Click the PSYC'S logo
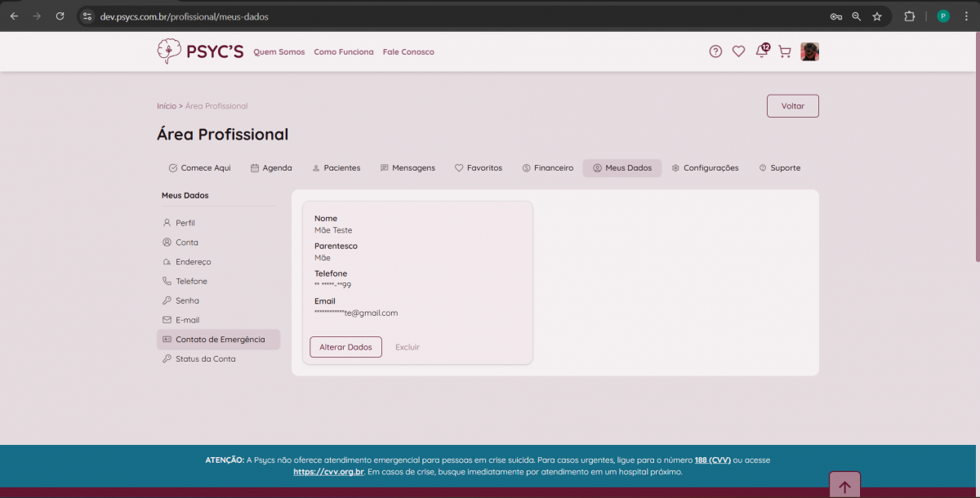The width and height of the screenshot is (980, 498). pos(200,51)
